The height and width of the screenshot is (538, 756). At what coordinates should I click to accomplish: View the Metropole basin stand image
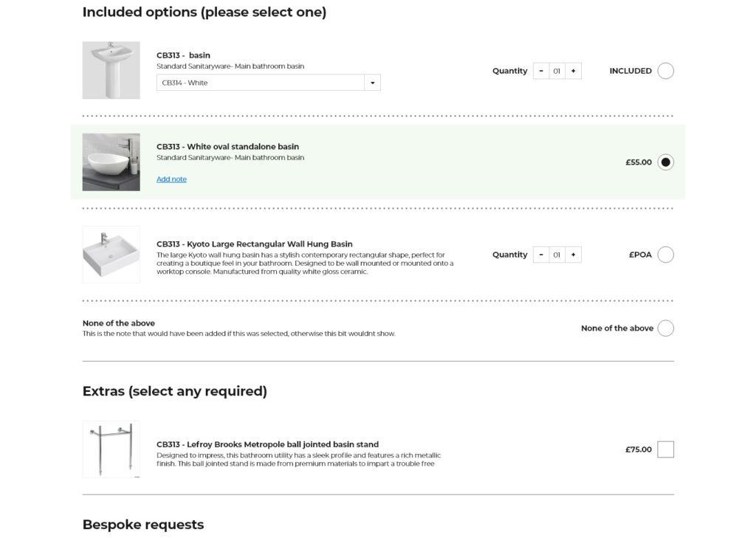(x=111, y=449)
